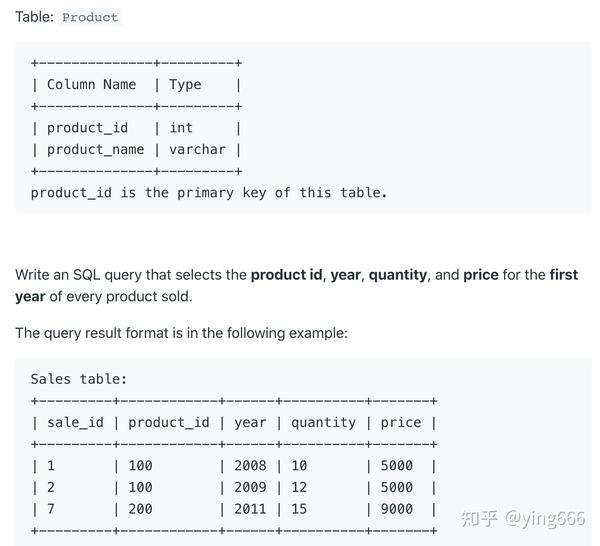Viewport: 600px width, 546px height.
Task: Click the Zhihu @ying666 watermark
Action: (x=523, y=518)
